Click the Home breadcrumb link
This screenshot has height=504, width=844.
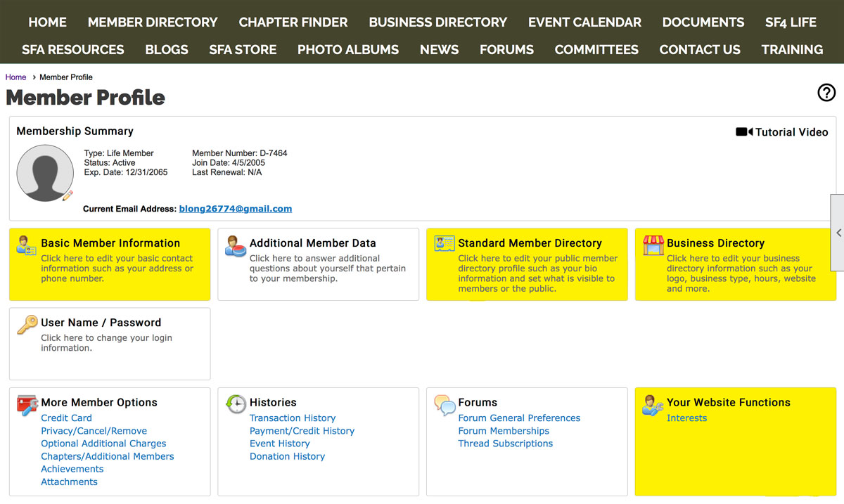click(x=16, y=77)
